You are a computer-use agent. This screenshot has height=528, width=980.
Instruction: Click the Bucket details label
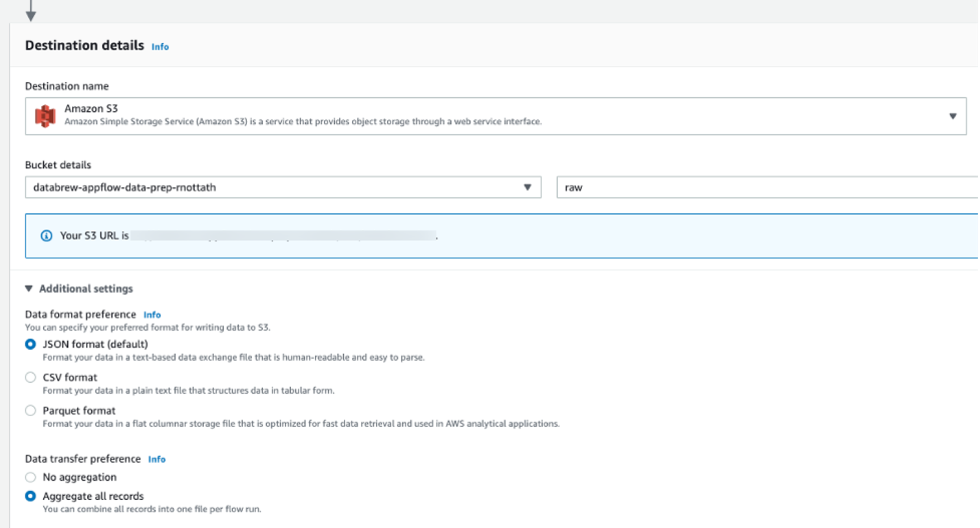click(x=58, y=165)
